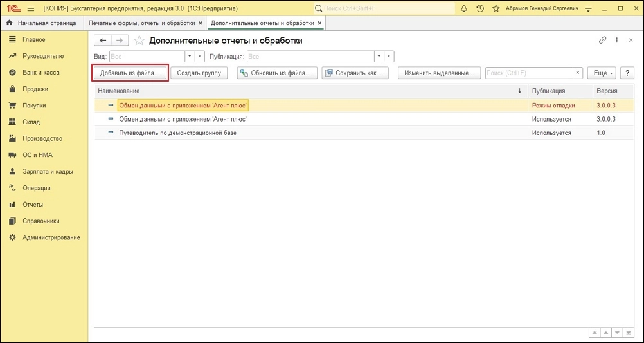Screen dimensions: 644x343
Task: Click Добавить из файла button
Action: 130,73
